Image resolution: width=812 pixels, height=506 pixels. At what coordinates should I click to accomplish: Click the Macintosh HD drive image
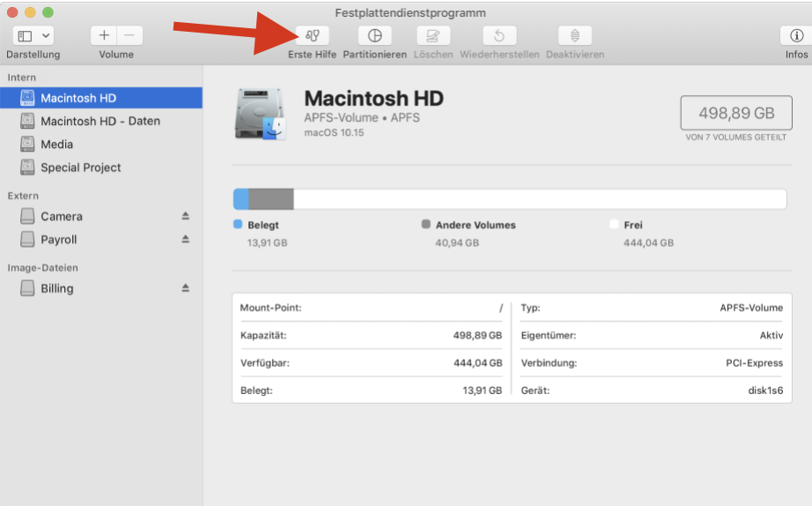pos(261,114)
